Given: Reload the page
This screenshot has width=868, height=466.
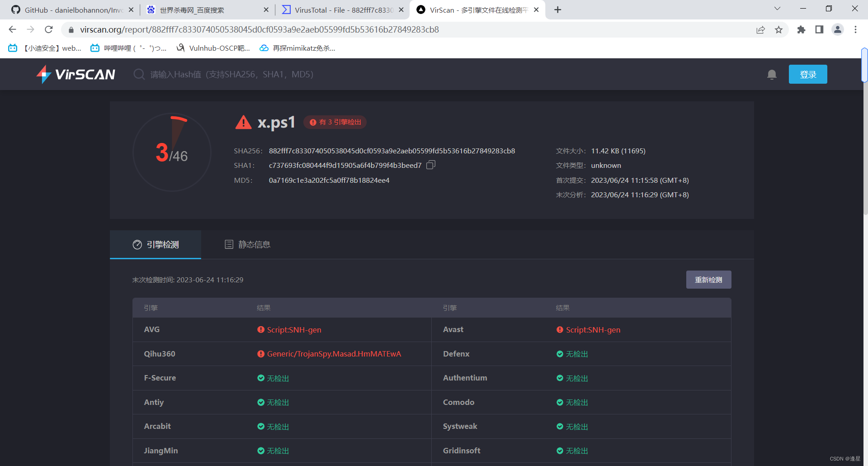Looking at the screenshot, I should pos(48,29).
